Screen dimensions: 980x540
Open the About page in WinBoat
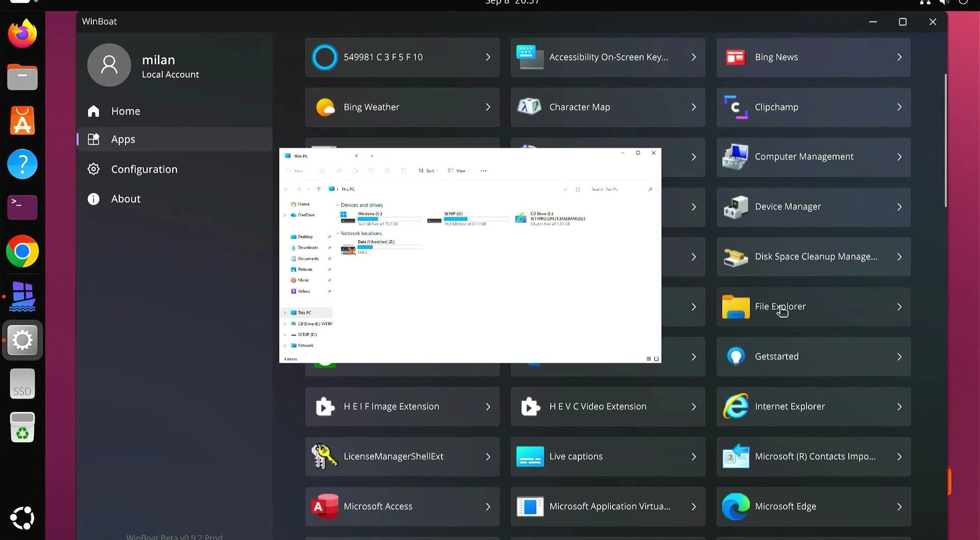[175, 199]
